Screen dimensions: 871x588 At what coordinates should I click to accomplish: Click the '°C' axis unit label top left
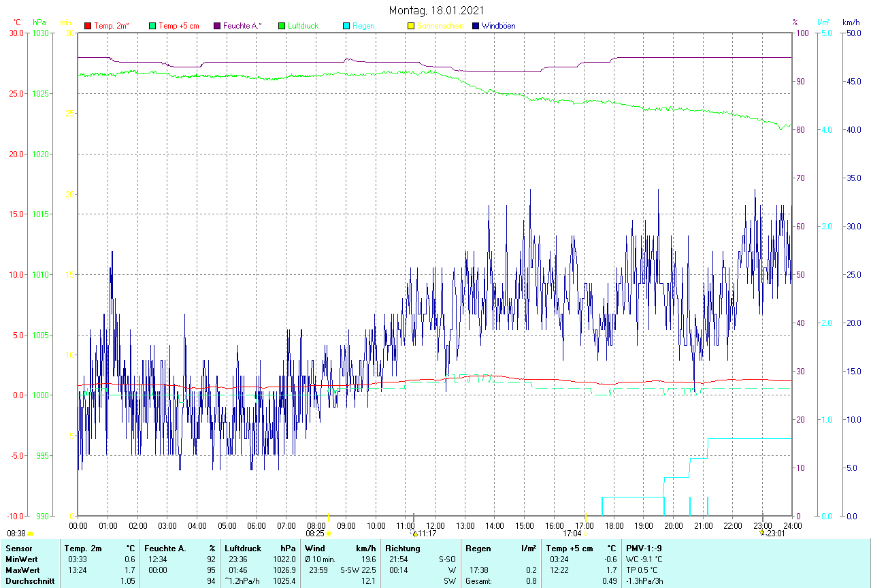coord(17,22)
